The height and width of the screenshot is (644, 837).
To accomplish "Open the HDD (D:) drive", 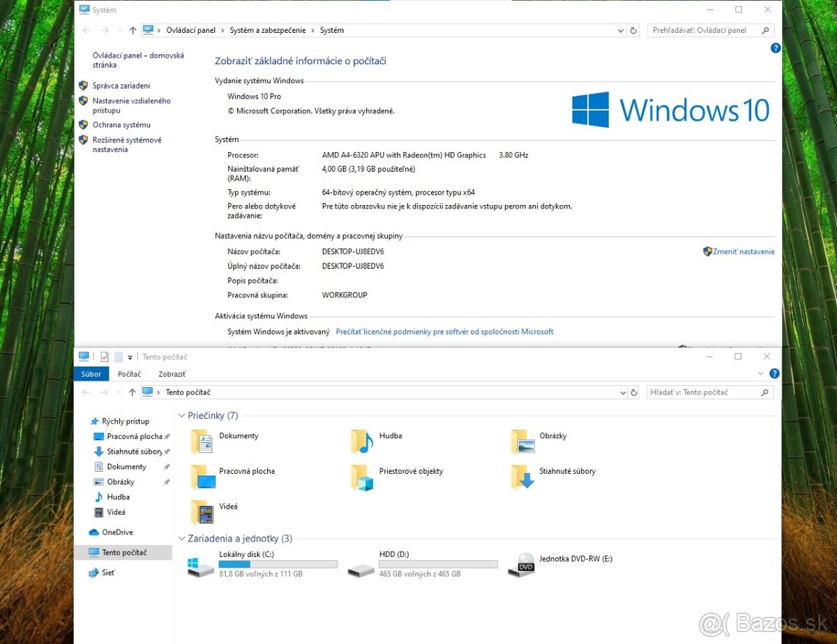I will coord(362,565).
